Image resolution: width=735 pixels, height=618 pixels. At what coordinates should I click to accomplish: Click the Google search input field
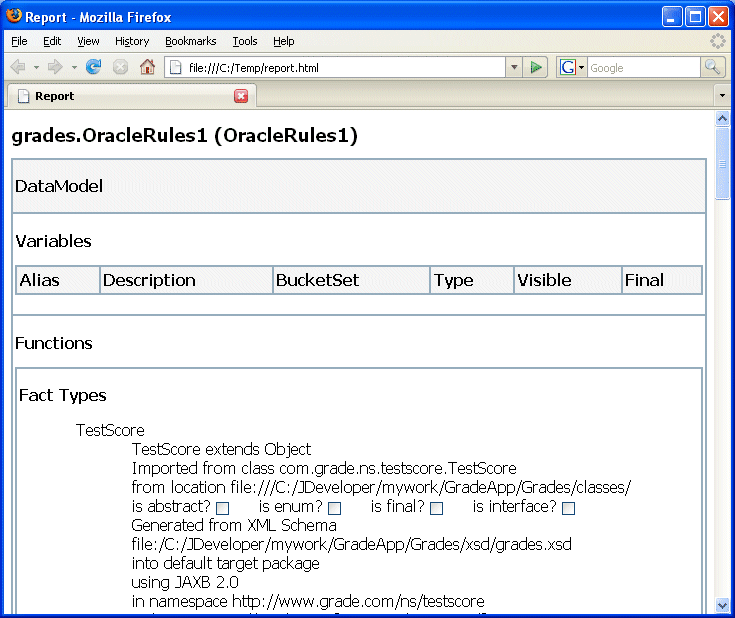pyautogui.click(x=644, y=68)
